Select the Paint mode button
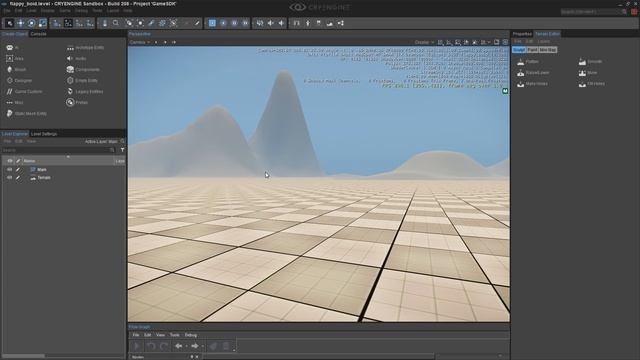 click(532, 50)
